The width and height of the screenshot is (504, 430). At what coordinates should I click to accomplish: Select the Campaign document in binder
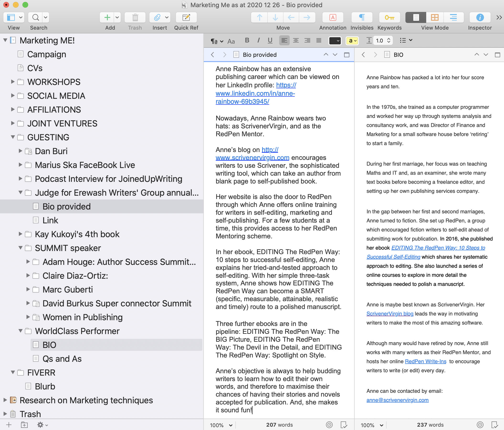pyautogui.click(x=47, y=54)
